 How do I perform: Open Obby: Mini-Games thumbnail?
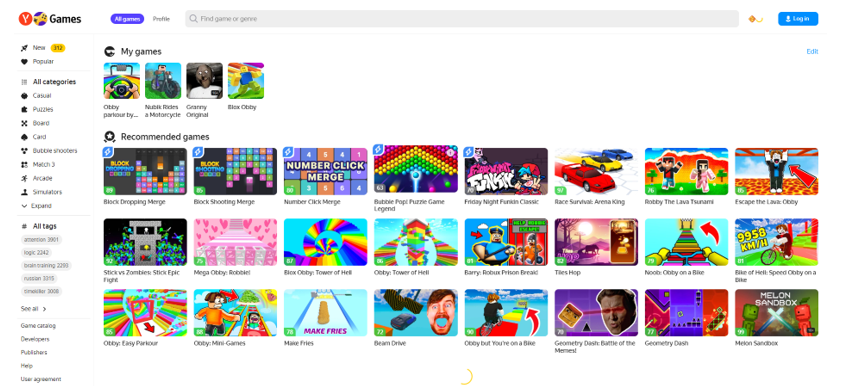(x=236, y=313)
